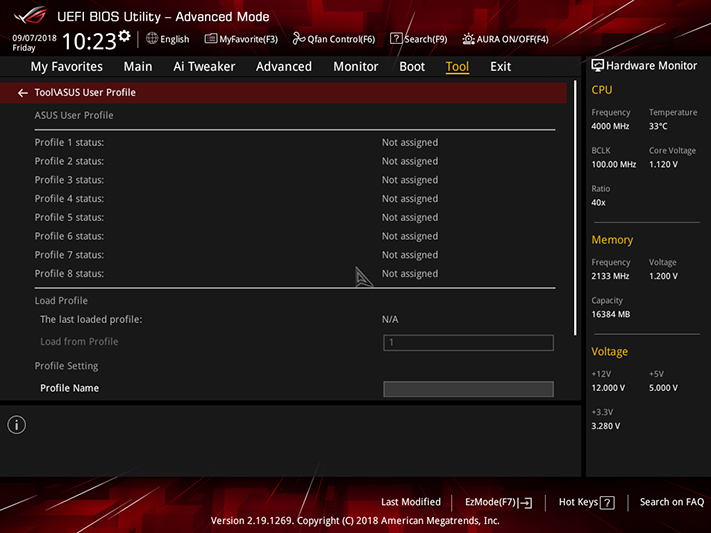Click memory capacity '16384 MB'
The image size is (711, 533).
coord(610,314)
